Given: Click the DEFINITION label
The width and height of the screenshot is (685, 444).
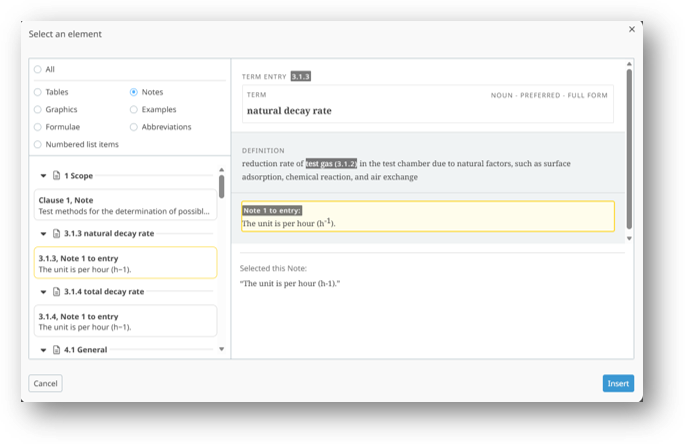Looking at the screenshot, I should pos(263,150).
